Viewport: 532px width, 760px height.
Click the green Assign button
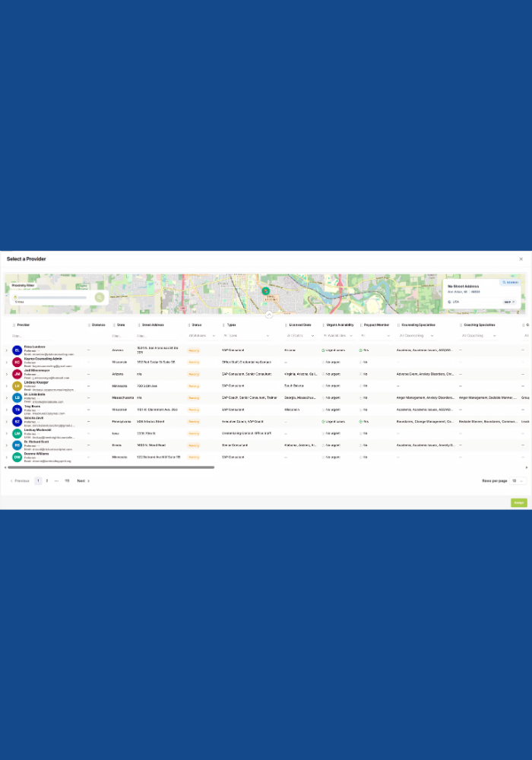pyautogui.click(x=518, y=502)
